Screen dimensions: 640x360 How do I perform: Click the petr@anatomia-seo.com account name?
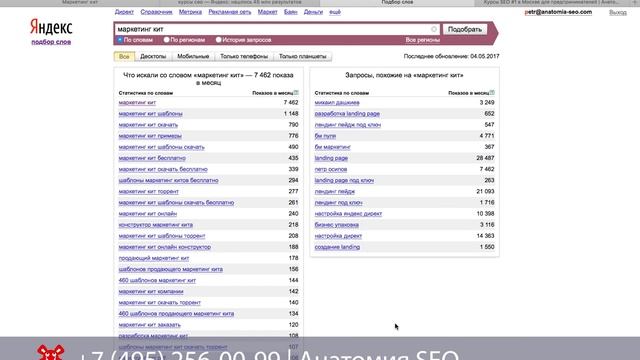tap(558, 12)
